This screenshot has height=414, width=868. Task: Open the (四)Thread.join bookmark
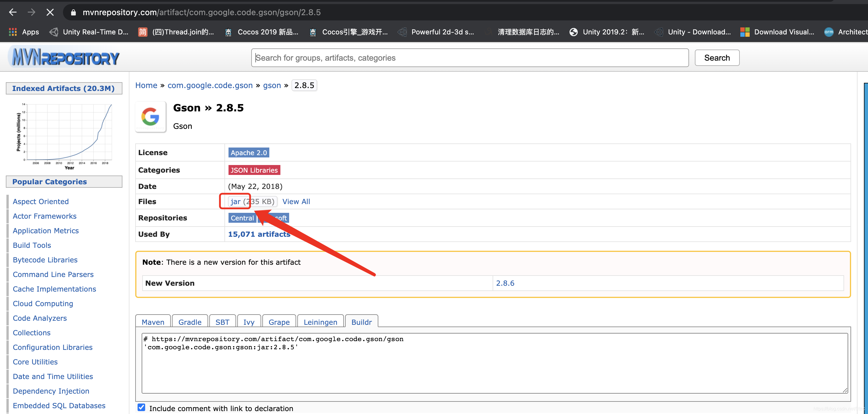tap(176, 32)
